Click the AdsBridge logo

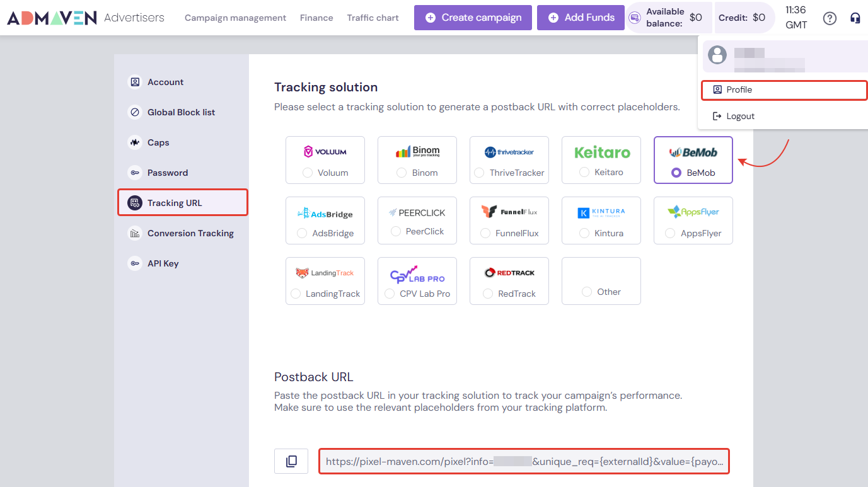(x=325, y=213)
